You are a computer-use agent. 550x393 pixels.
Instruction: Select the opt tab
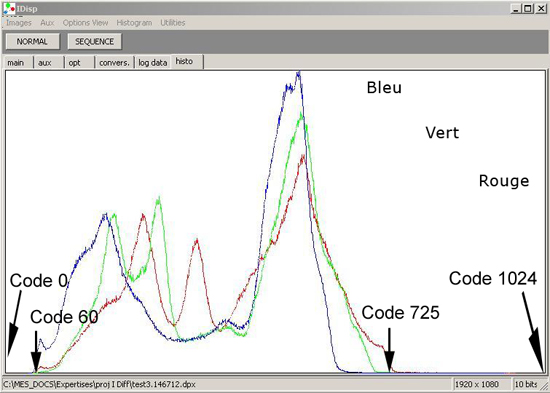pos(79,62)
